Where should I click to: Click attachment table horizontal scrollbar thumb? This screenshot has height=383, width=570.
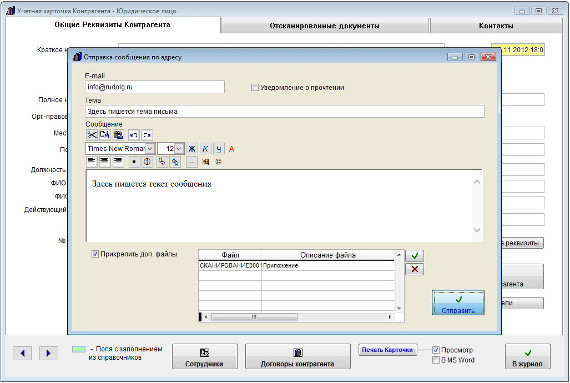tap(254, 317)
